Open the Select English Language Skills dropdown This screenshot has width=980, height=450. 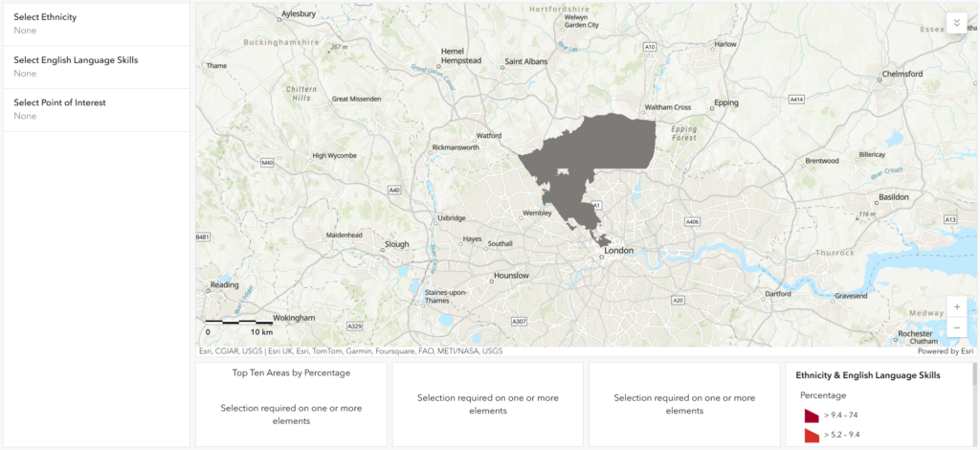(97, 67)
